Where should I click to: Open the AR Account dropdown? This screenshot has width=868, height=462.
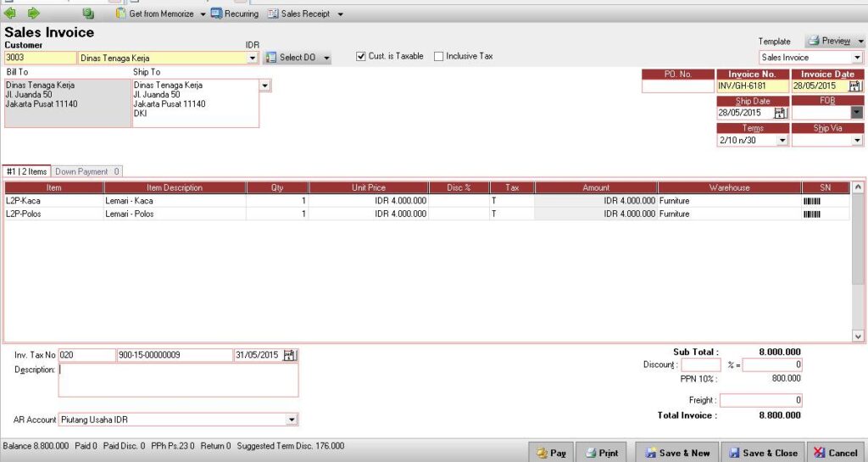[x=292, y=419]
